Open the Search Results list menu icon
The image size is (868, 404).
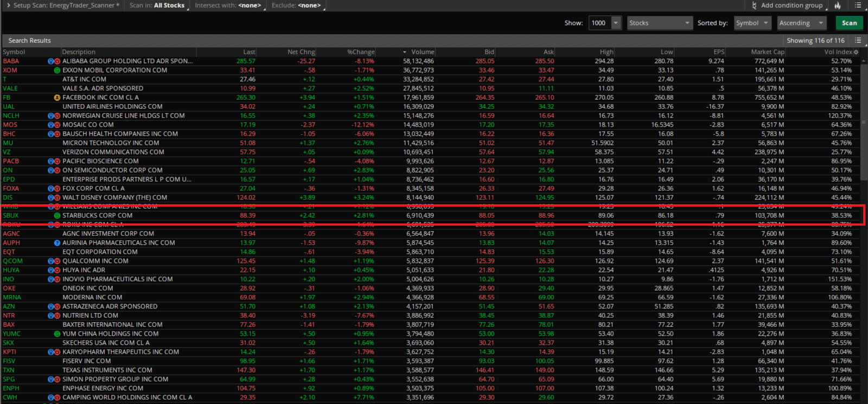858,41
